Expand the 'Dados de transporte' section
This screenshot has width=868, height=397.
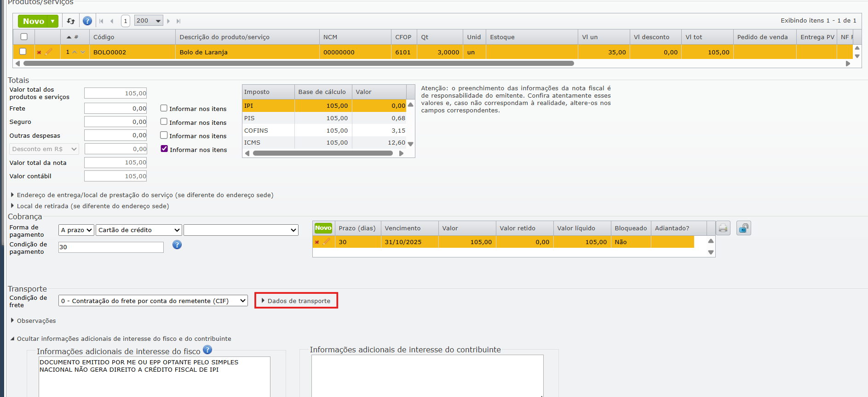(x=296, y=301)
